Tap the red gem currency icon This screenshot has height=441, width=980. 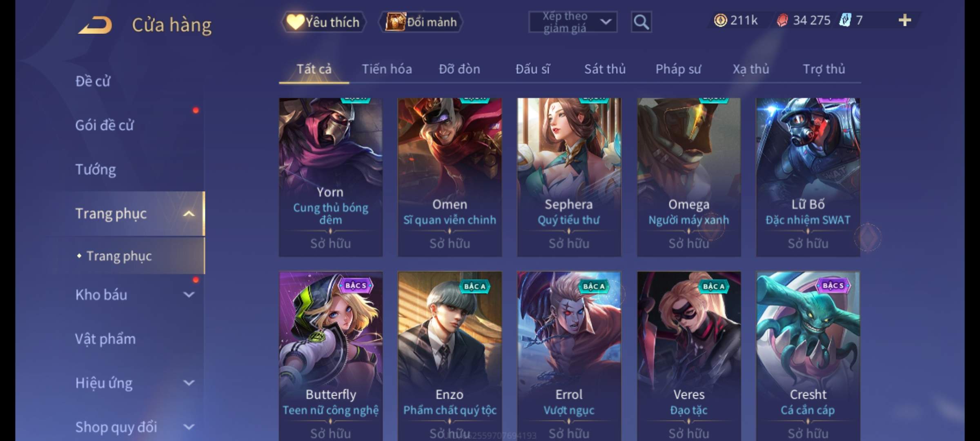point(782,20)
